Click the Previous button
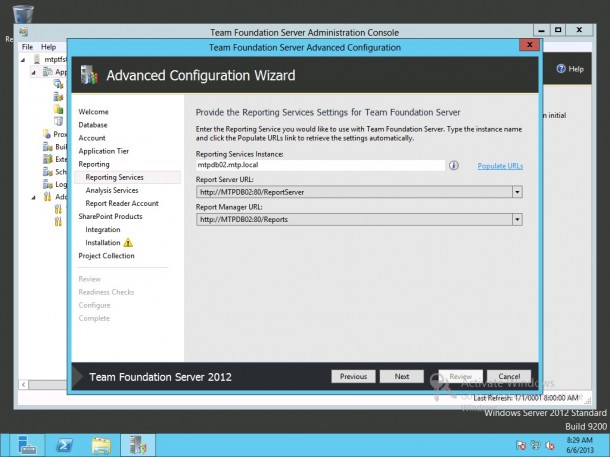 pos(353,376)
